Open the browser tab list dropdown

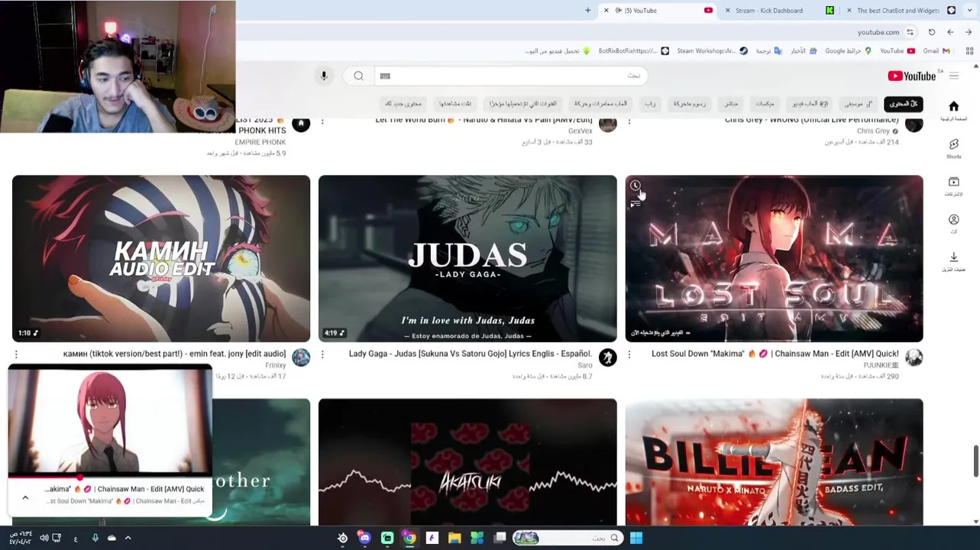click(971, 11)
